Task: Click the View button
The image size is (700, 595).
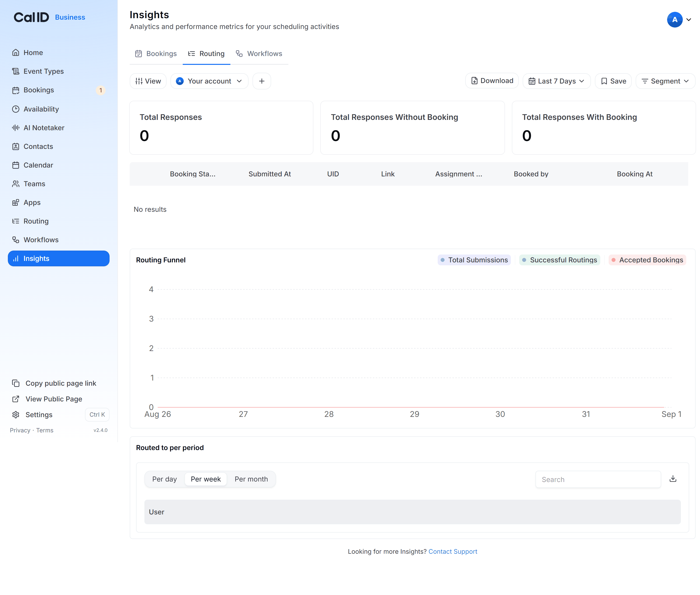Action: click(148, 81)
